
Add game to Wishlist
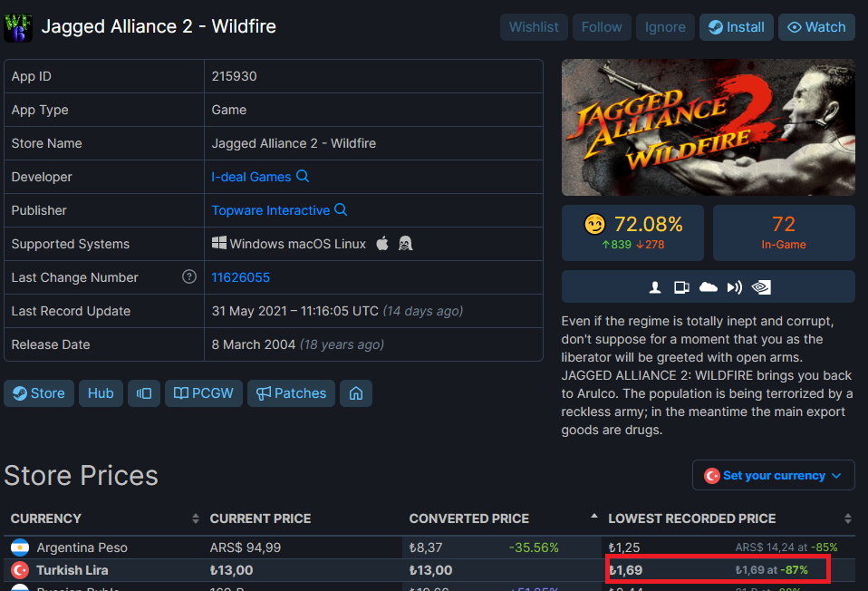(534, 27)
